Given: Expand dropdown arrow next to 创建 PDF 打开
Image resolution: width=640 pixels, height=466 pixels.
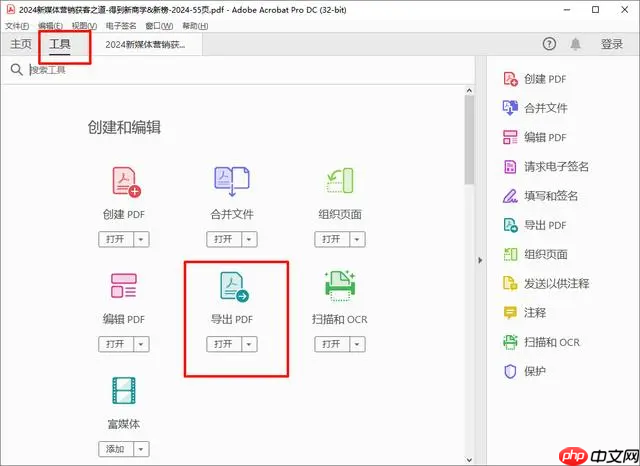Looking at the screenshot, I should coord(141,240).
